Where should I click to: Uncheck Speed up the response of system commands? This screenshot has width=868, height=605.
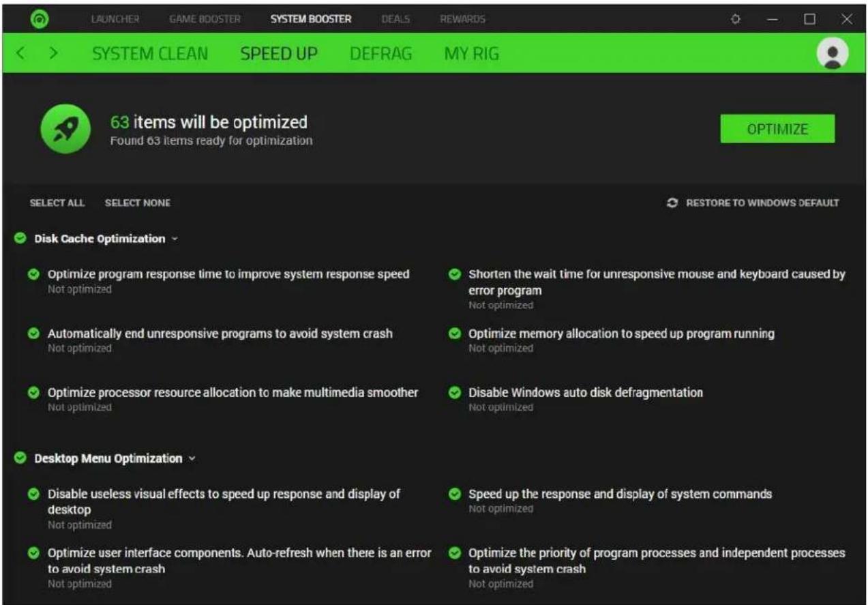[454, 494]
